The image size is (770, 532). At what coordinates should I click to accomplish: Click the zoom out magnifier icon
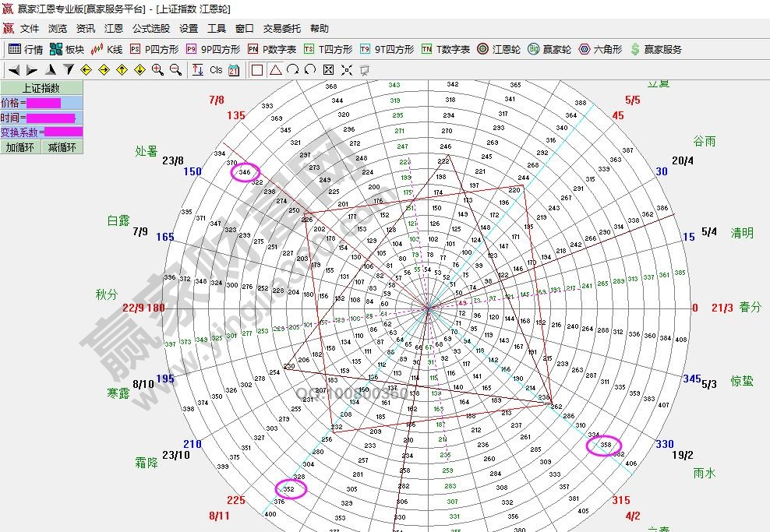coord(175,70)
